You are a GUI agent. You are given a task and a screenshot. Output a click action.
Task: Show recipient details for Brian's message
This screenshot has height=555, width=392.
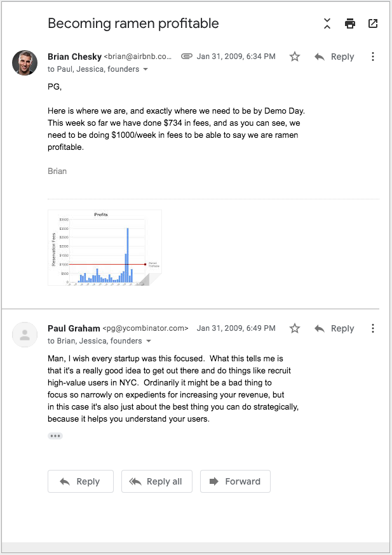coord(145,69)
